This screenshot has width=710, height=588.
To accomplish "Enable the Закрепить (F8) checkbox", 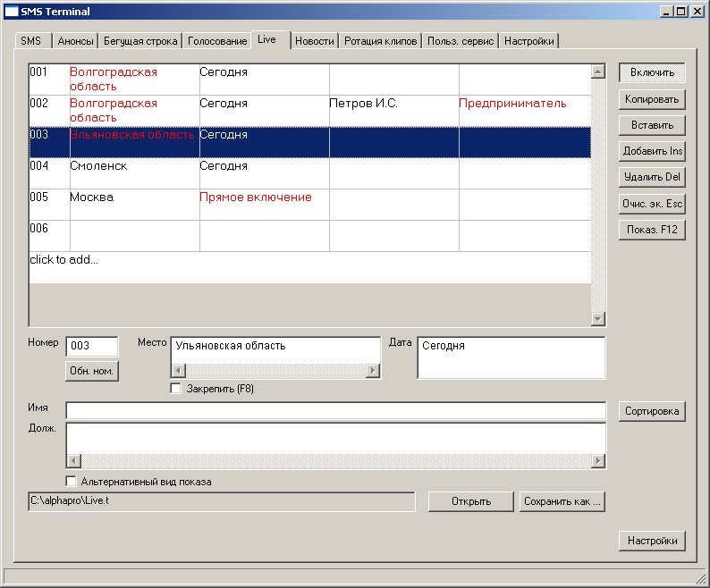I will coord(176,389).
